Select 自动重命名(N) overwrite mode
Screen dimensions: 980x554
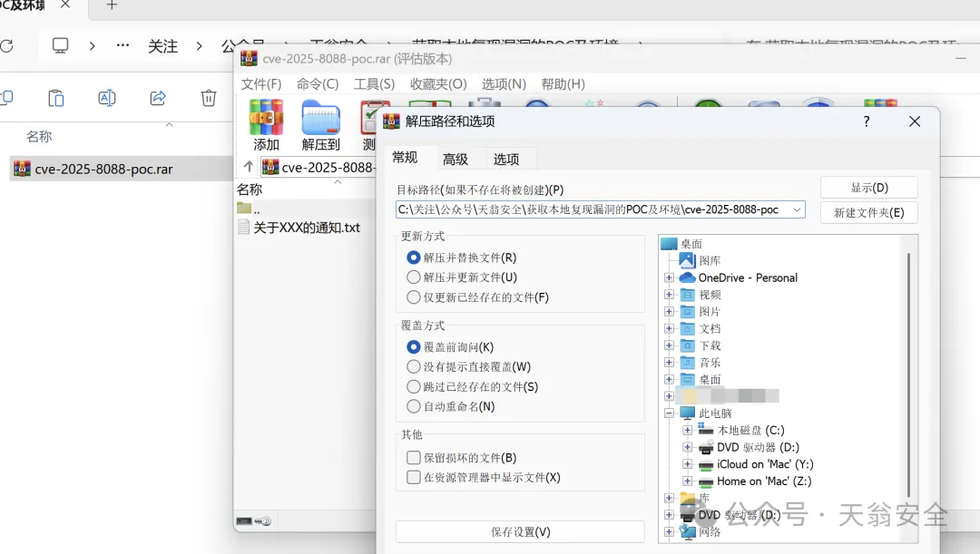point(414,406)
